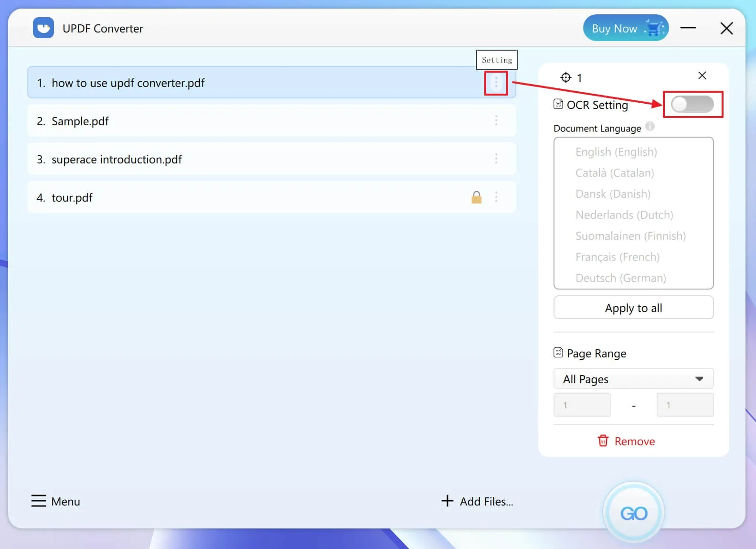Viewport: 756px width, 549px height.
Task: Click the Page Range document icon
Action: point(558,353)
